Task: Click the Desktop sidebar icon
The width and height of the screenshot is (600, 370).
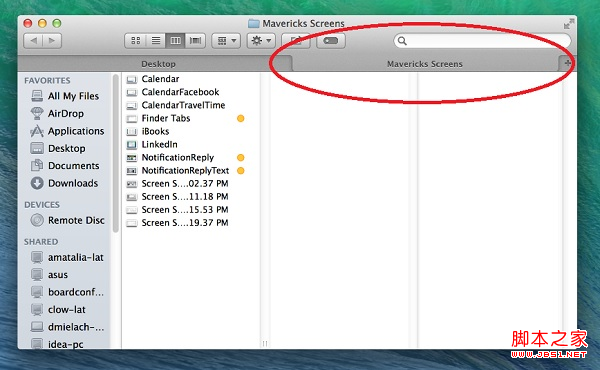Action: pos(37,148)
